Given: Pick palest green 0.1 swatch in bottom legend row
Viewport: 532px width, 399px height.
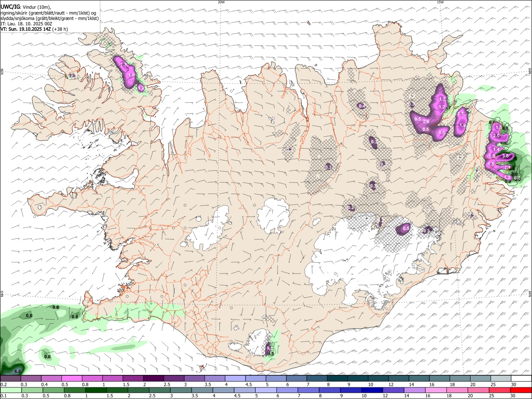Looking at the screenshot, I should pyautogui.click(x=11, y=390).
